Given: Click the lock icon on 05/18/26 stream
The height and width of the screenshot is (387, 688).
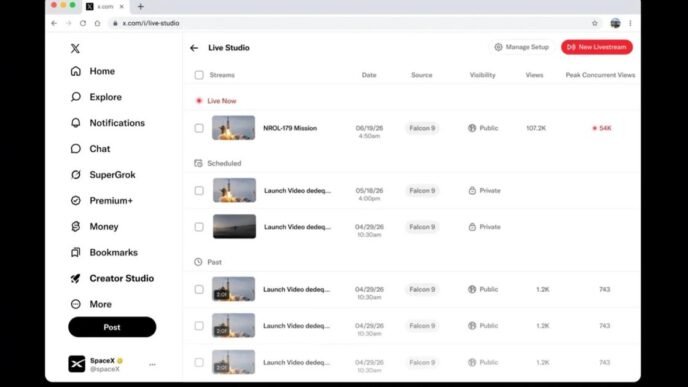Looking at the screenshot, I should pos(472,190).
